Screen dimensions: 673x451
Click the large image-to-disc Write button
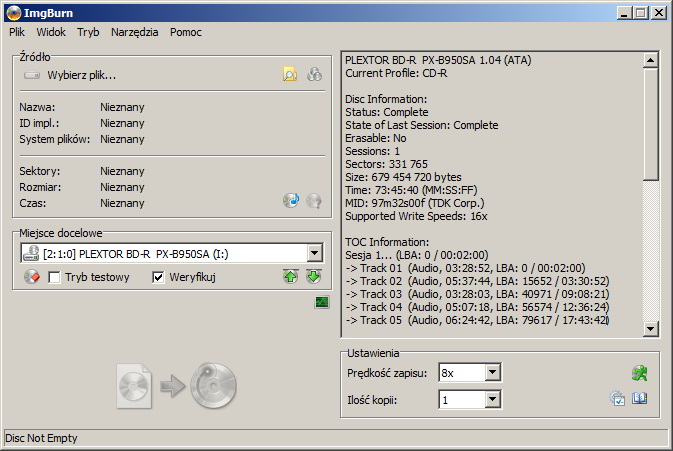[x=177, y=386]
